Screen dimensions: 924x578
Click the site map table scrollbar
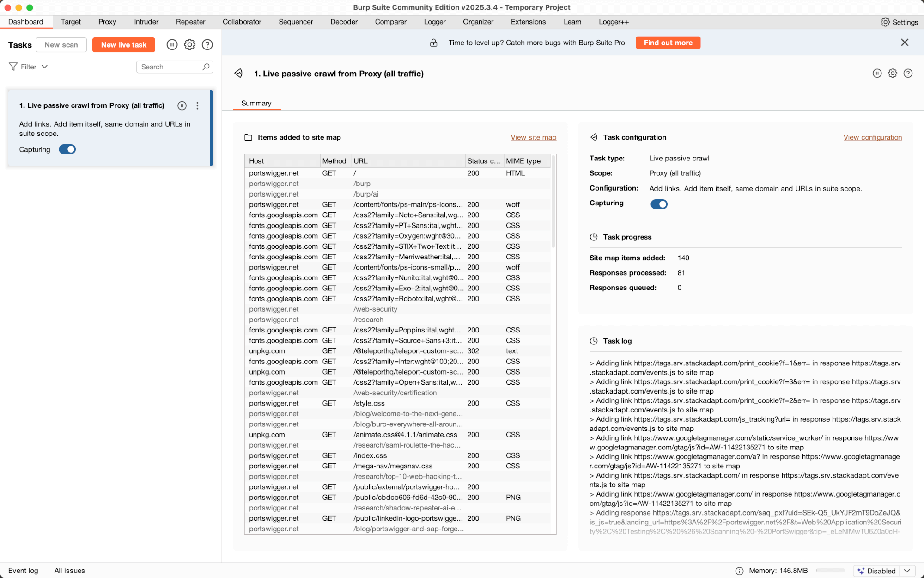coord(553,202)
